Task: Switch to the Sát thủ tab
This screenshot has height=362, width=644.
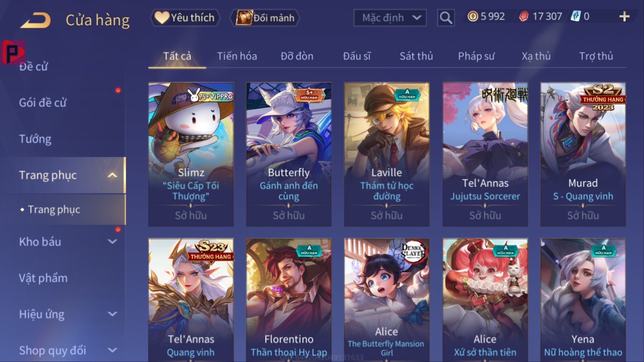Action: pyautogui.click(x=416, y=56)
